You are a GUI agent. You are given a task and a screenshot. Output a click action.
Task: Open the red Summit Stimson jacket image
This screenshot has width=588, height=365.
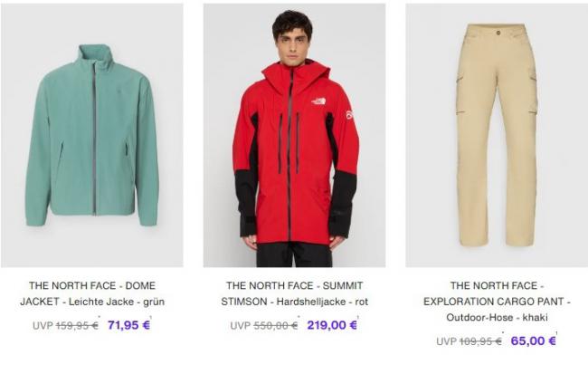(x=294, y=135)
